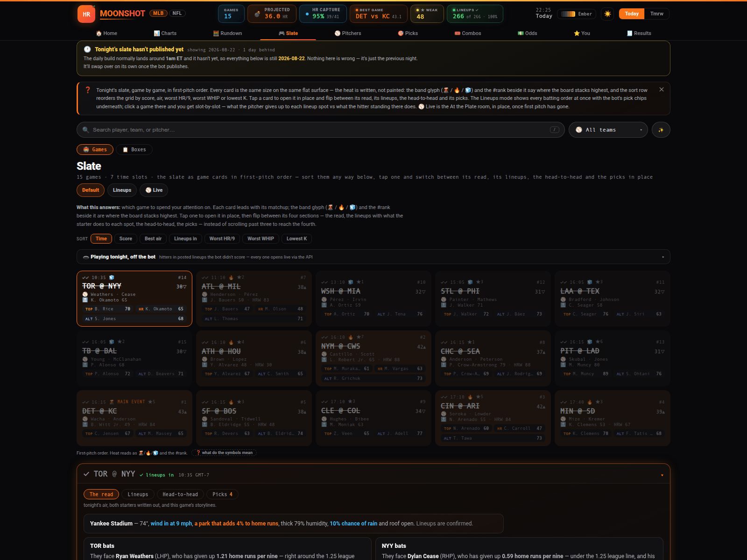Go to the Pitchers baseball icon tab
The height and width of the screenshot is (560, 747).
pos(348,33)
